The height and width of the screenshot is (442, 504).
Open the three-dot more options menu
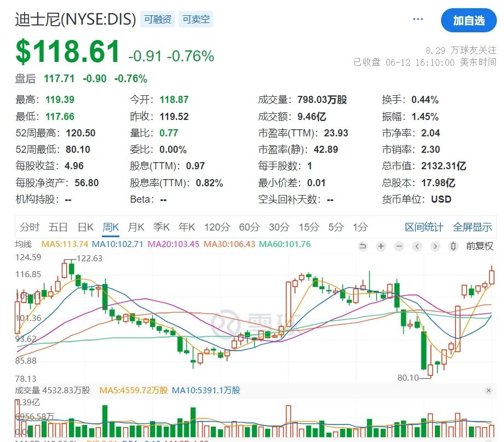coord(417,19)
